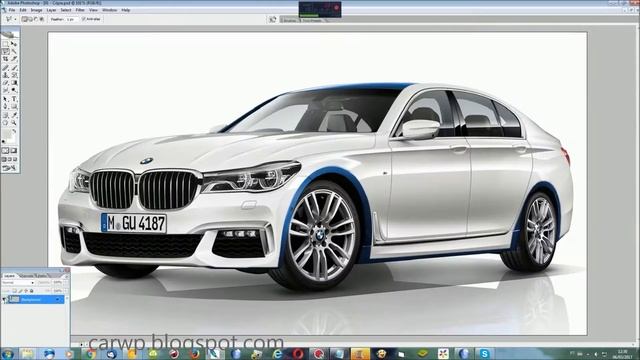Open the File Browser from options bar

[x=273, y=19]
